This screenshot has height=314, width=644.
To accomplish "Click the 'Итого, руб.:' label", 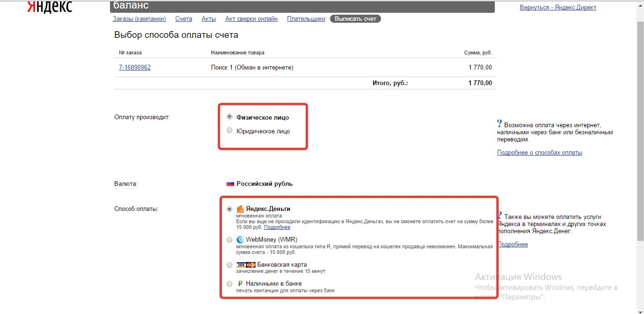I will point(390,83).
